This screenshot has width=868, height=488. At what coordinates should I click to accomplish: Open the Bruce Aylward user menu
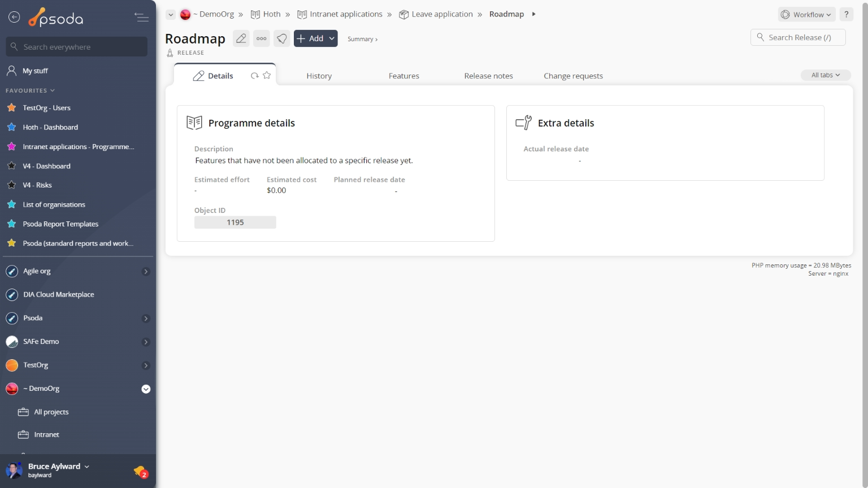pyautogui.click(x=58, y=467)
